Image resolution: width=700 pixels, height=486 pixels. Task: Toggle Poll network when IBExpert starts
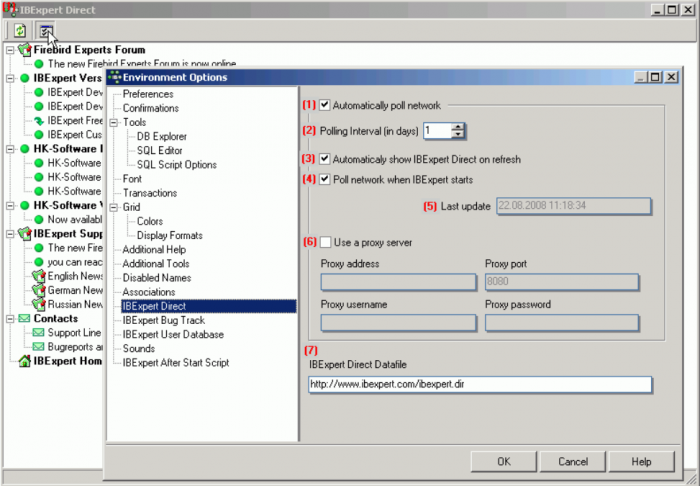click(325, 179)
